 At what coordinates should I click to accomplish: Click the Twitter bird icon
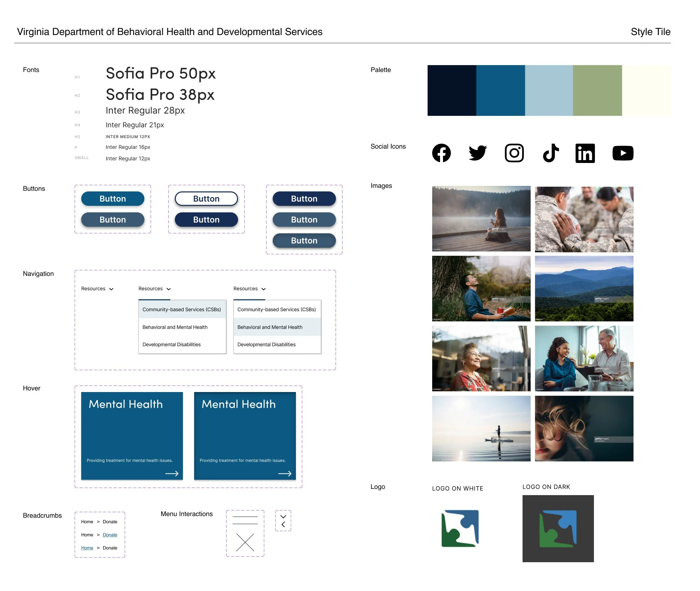477,153
